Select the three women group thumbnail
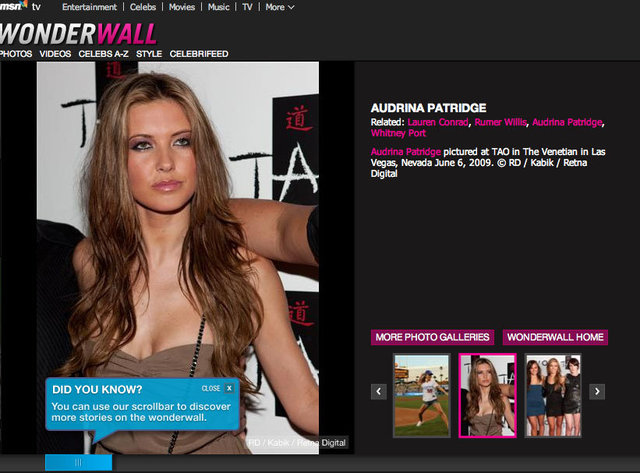The height and width of the screenshot is (473, 640). 553,395
